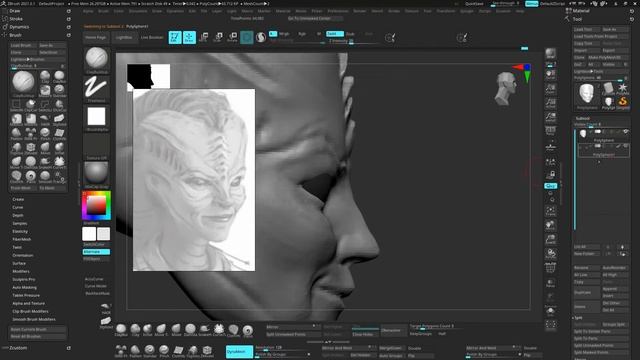The height and width of the screenshot is (360, 640).
Task: Toggle the Draw mode button beside Edit
Action: [x=189, y=38]
